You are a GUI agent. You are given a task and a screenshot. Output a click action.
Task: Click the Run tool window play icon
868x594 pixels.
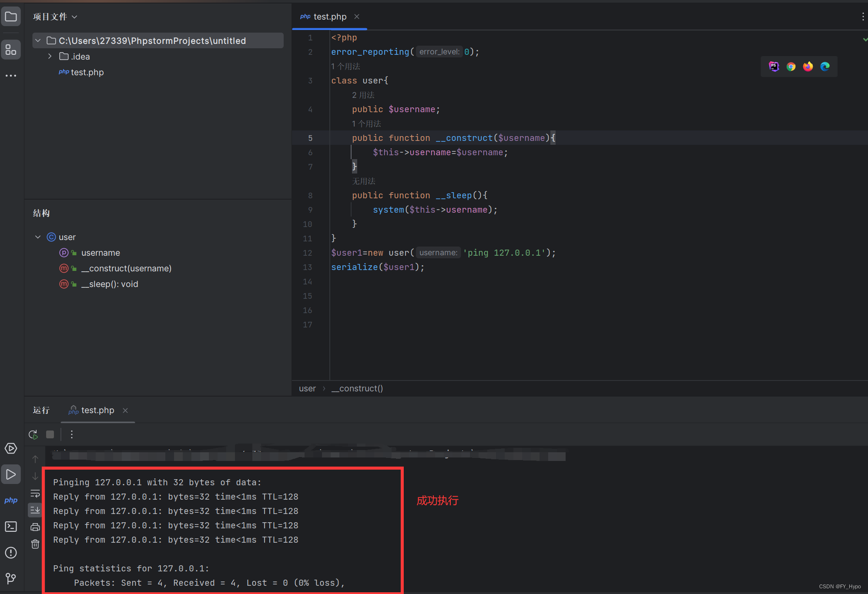[11, 474]
